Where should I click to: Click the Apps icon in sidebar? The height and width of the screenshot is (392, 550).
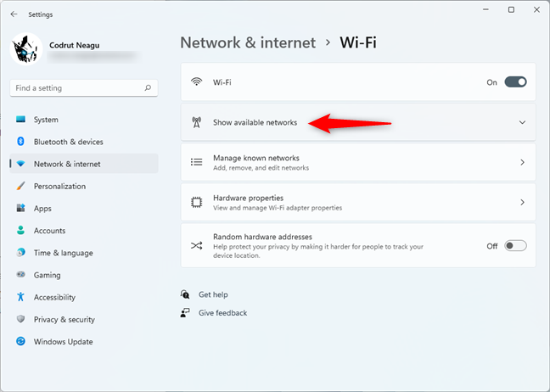point(20,208)
